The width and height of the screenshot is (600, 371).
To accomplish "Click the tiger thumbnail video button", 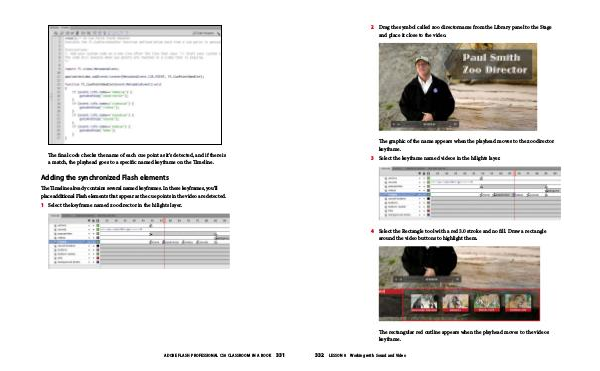I will (x=487, y=303).
